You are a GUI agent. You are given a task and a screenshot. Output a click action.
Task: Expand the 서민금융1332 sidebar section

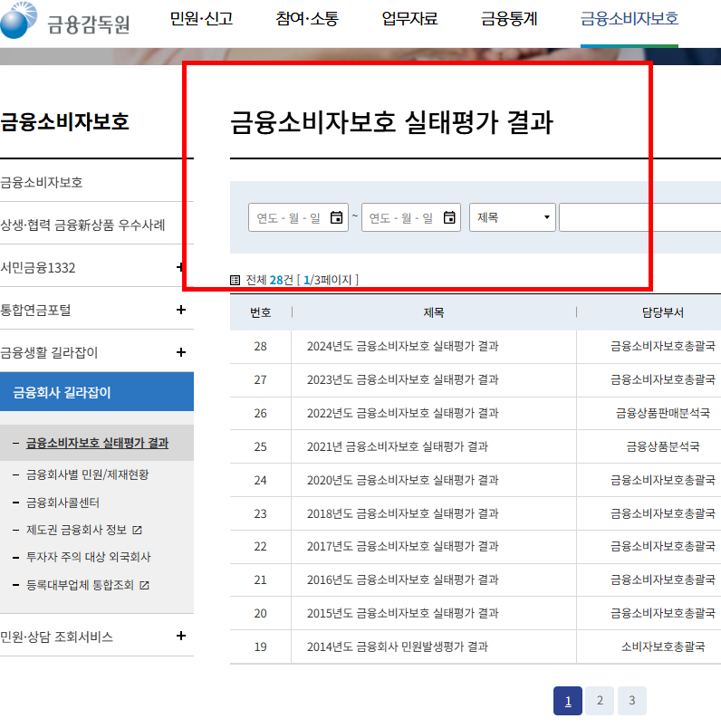tap(181, 267)
